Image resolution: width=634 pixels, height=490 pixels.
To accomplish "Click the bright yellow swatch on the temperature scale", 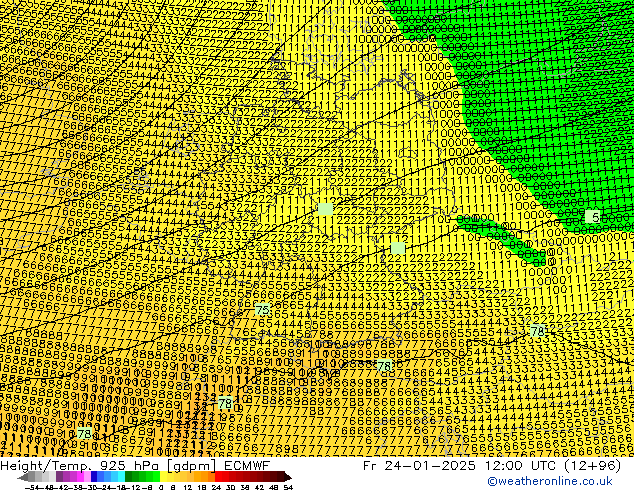I will tap(163, 476).
